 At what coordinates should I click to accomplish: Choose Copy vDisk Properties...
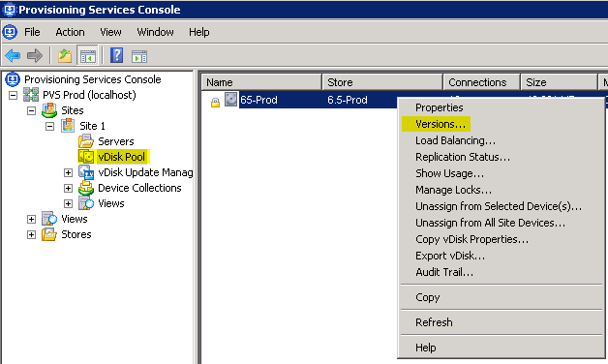(x=501, y=239)
